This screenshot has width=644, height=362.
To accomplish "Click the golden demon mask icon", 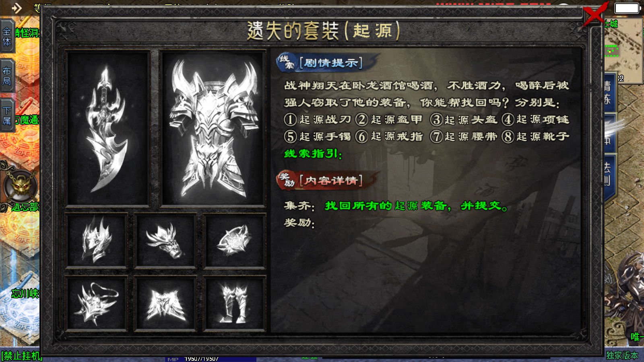I will click(20, 186).
